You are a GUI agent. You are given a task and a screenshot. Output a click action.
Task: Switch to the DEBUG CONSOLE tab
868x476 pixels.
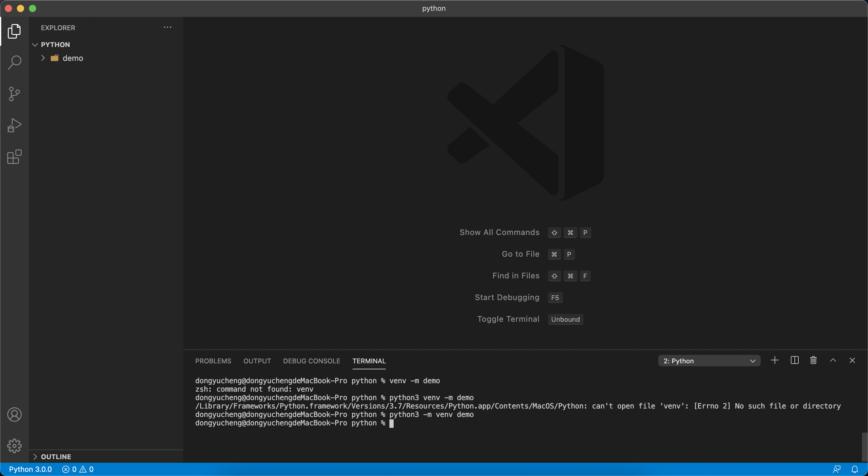[312, 361]
